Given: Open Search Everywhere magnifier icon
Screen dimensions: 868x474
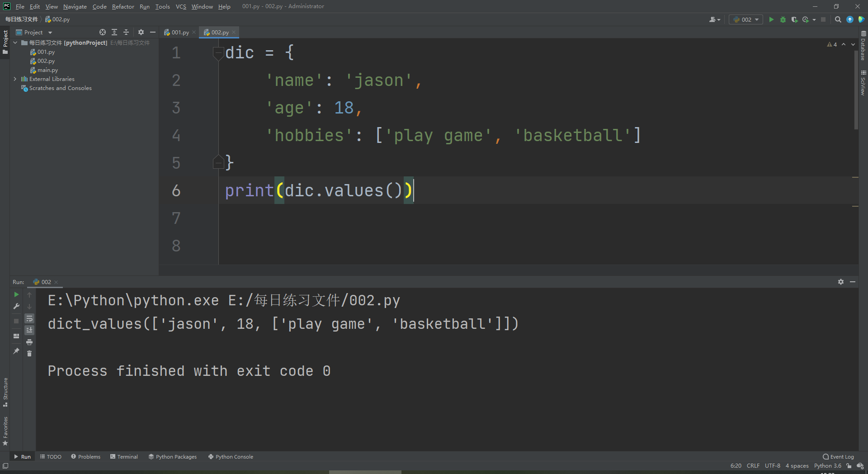Looking at the screenshot, I should 838,19.
